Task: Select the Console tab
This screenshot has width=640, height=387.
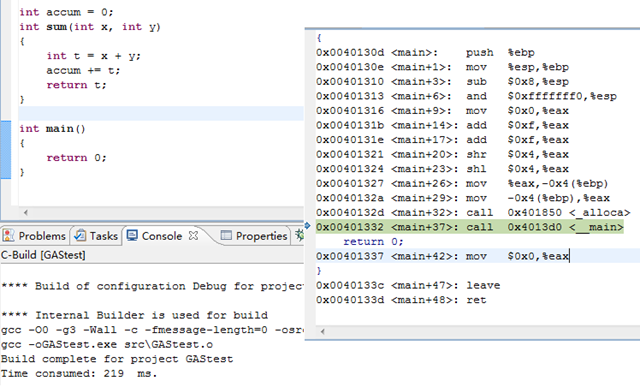Action: 163,236
